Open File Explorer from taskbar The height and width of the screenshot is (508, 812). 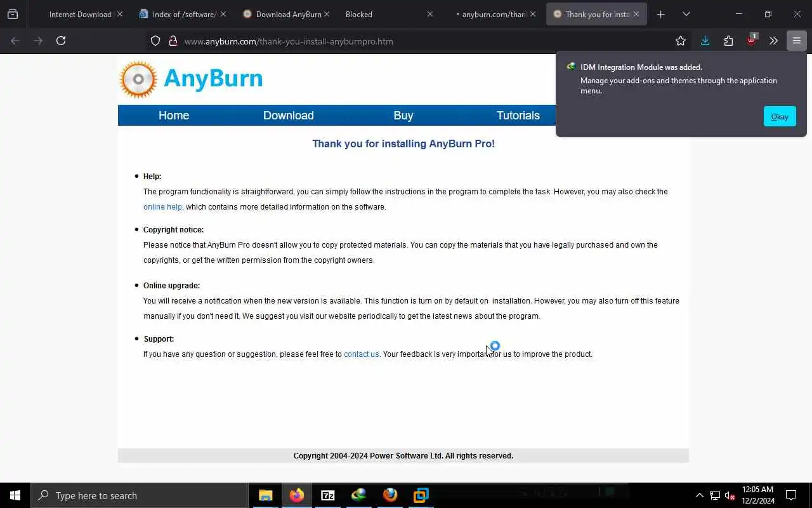click(266, 495)
